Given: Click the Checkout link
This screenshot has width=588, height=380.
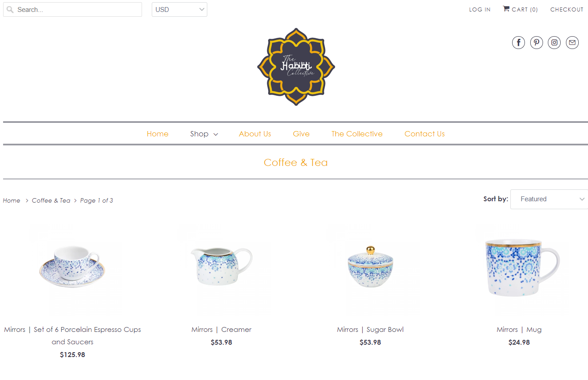Looking at the screenshot, I should click(567, 9).
